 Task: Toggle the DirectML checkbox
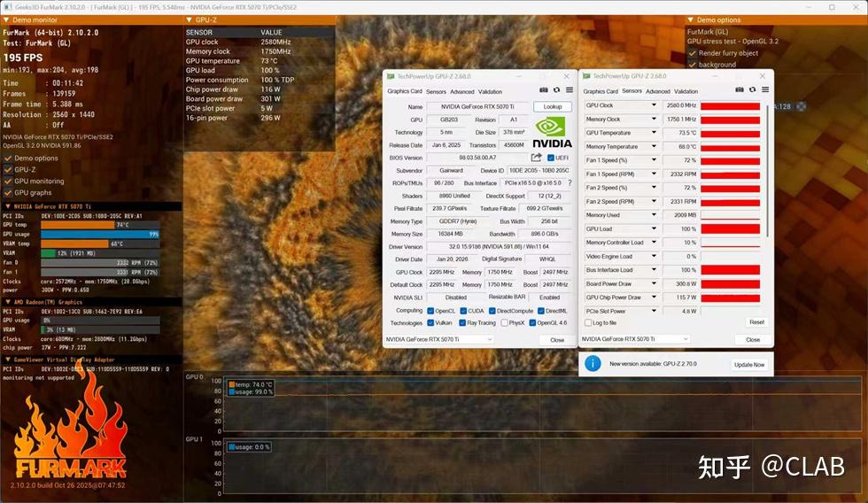541,311
